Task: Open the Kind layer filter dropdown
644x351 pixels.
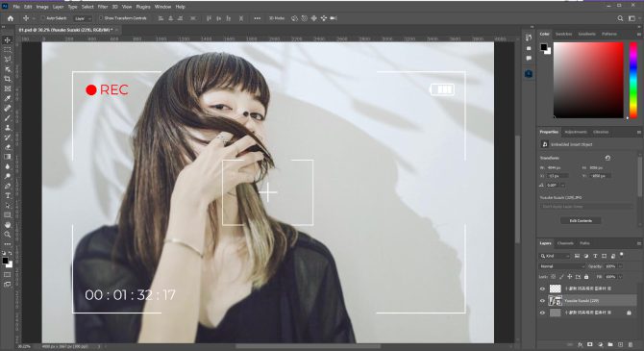Action: tap(555, 256)
